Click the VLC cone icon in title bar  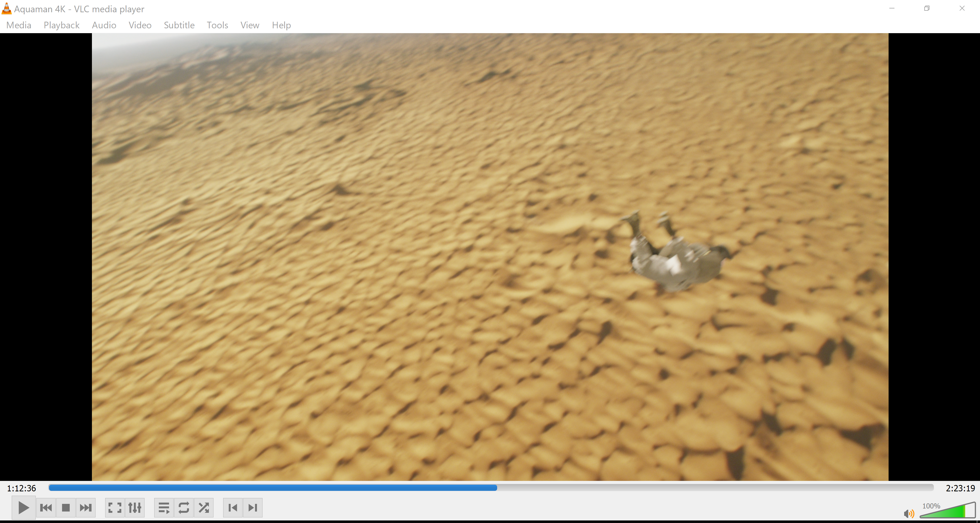click(6, 8)
